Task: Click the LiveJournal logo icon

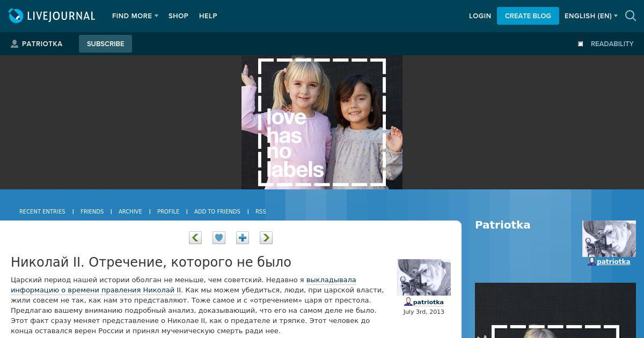Action: (x=16, y=16)
